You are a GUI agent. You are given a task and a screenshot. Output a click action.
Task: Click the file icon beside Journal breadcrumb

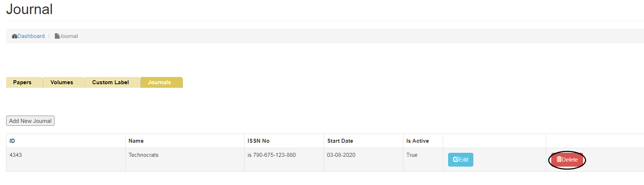pos(57,36)
